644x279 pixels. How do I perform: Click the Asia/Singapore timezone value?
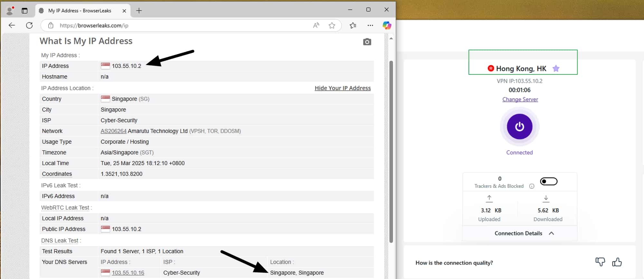coord(127,152)
